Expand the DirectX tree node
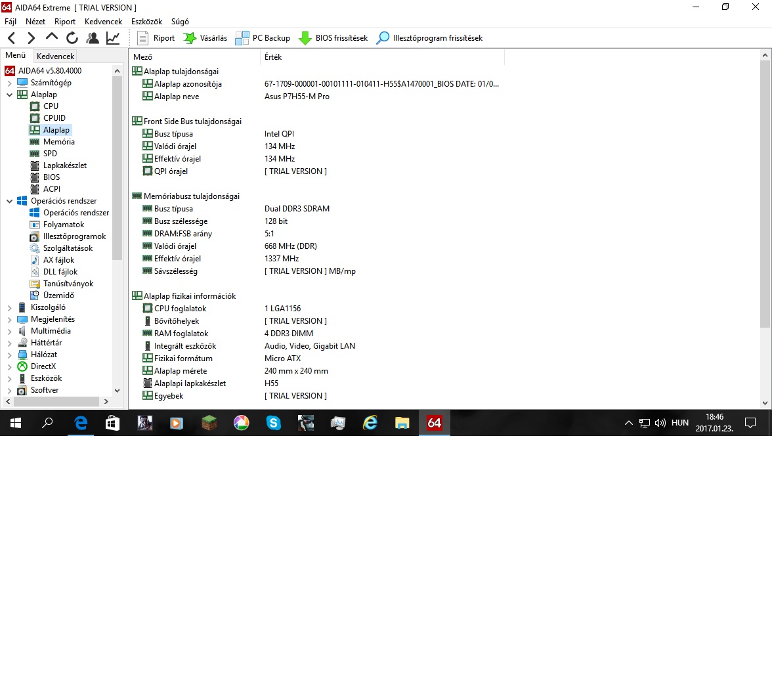The width and height of the screenshot is (772, 700). point(9,366)
